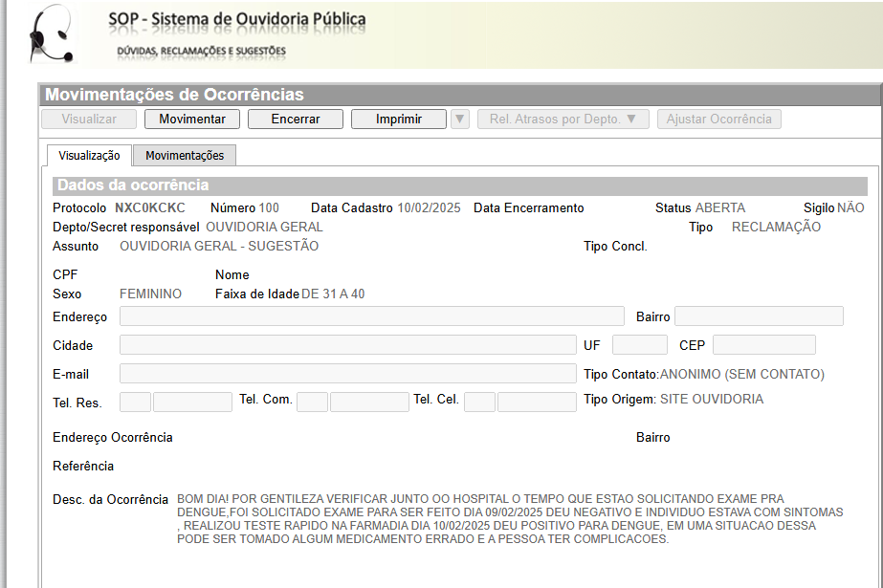This screenshot has width=883, height=588.
Task: Click the headset logo icon
Action: tap(50, 33)
